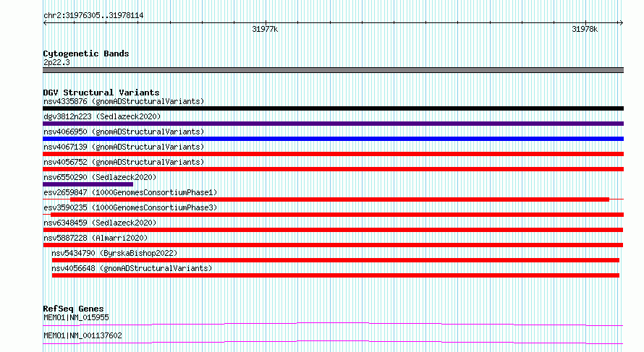Screen dimensions: 644x352
Task: Select the short nsv6550290 purple bar
Action: pos(88,184)
